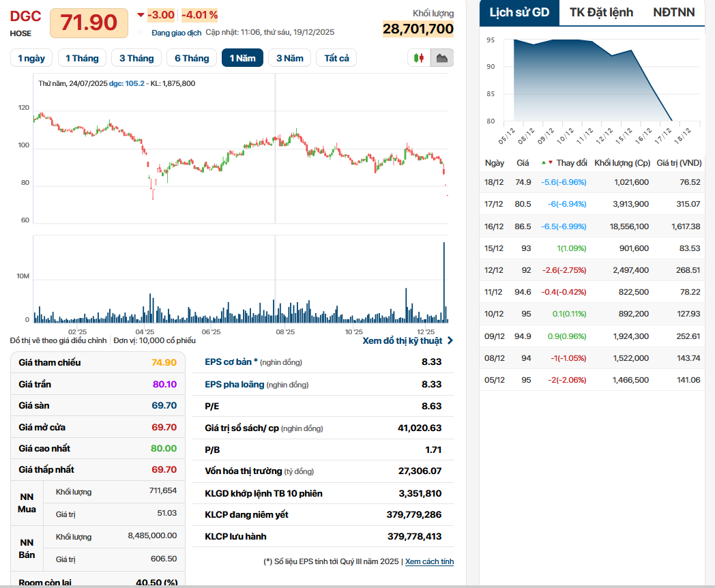Select the 12/12 trading history row

592,270
